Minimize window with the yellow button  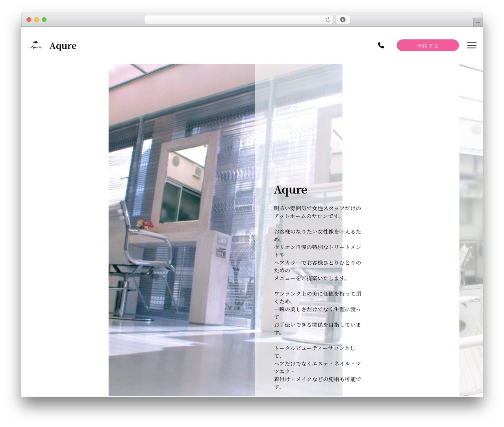(36, 20)
